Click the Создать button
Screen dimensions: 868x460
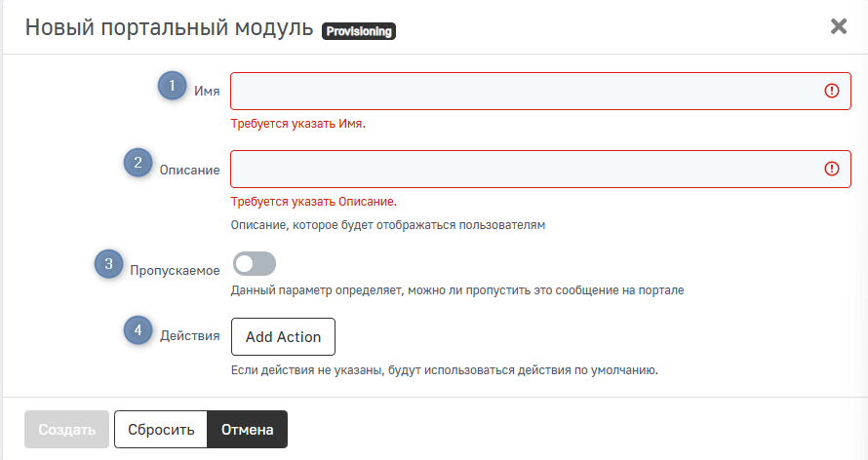tap(66, 429)
